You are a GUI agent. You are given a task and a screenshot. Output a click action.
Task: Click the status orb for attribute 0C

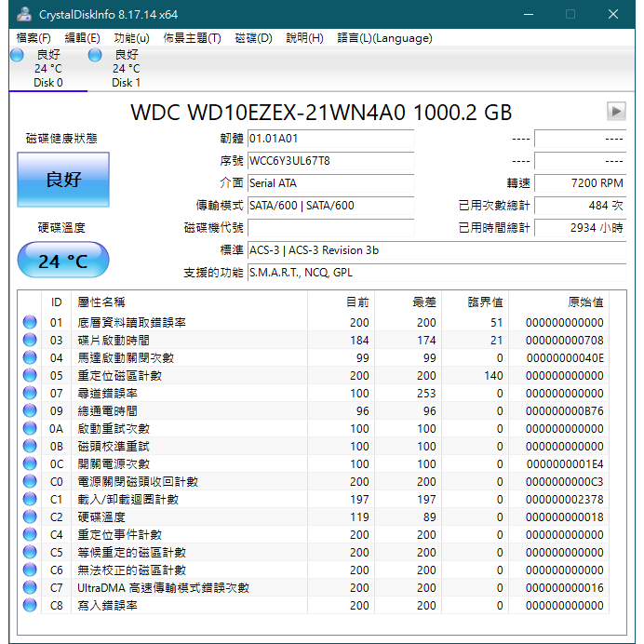30,463
